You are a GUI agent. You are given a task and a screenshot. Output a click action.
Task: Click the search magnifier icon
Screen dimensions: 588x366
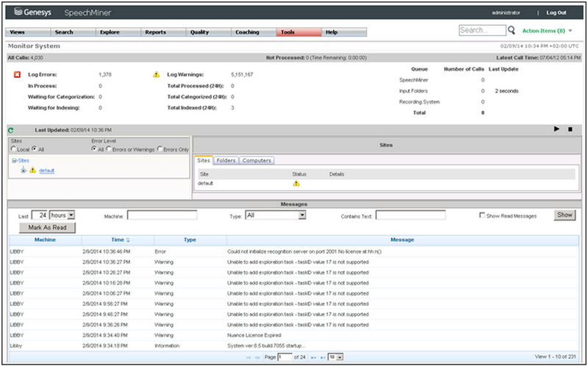(512, 31)
